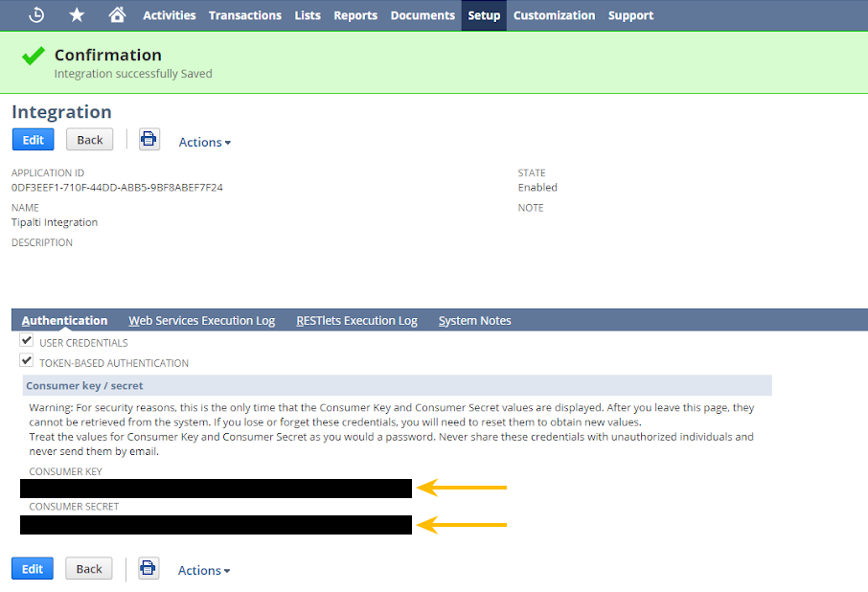Open the top Actions dropdown

(x=204, y=142)
